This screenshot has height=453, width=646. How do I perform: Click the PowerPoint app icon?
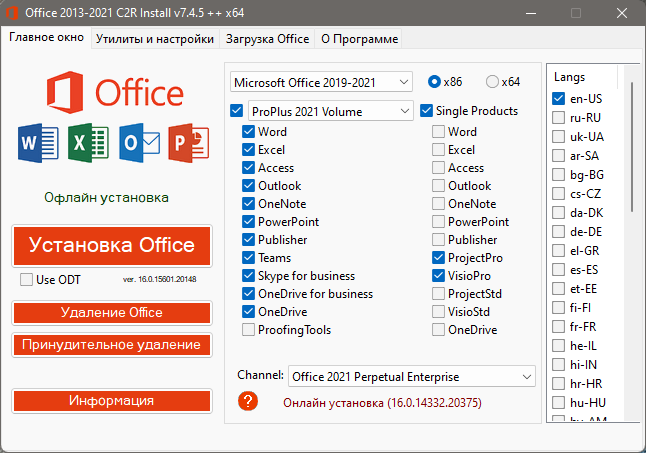(x=188, y=143)
